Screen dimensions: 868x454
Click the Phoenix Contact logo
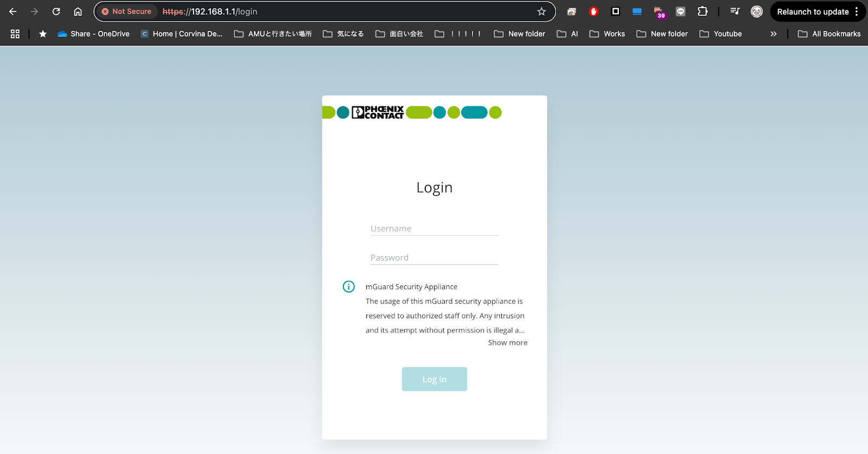(x=378, y=112)
